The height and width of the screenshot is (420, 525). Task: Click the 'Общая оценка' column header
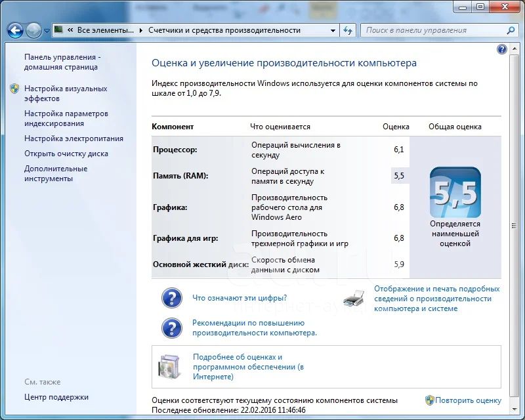(455, 127)
